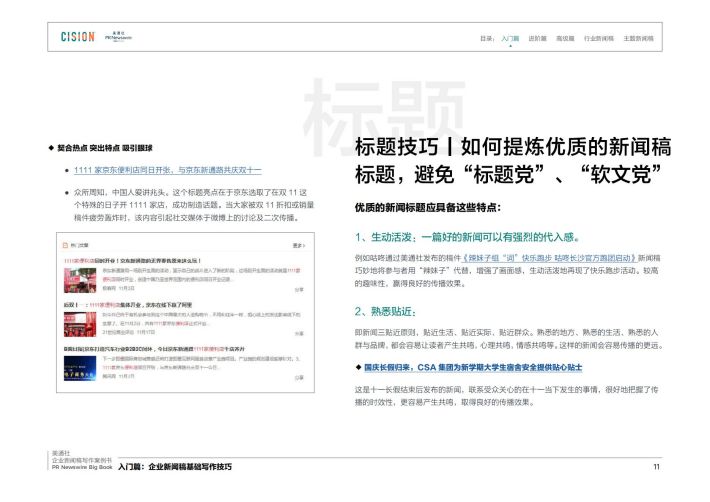
Task: Click the page number 11 in footer
Action: click(x=656, y=467)
